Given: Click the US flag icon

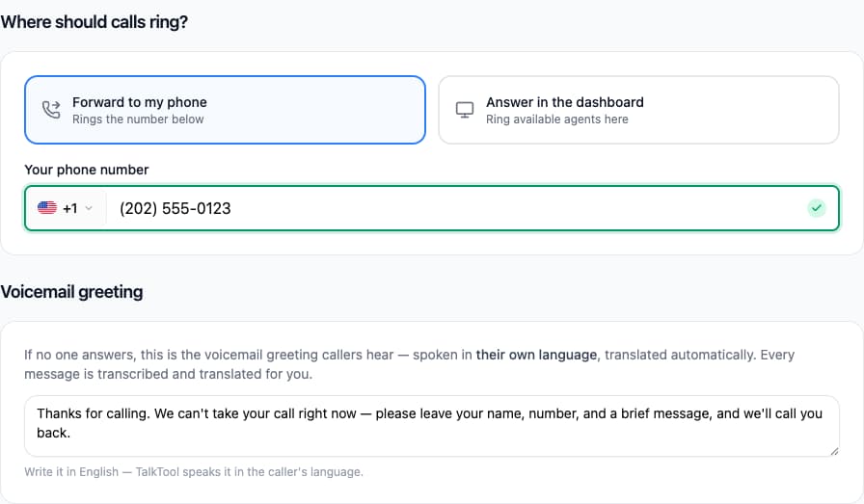Looking at the screenshot, I should tap(47, 207).
